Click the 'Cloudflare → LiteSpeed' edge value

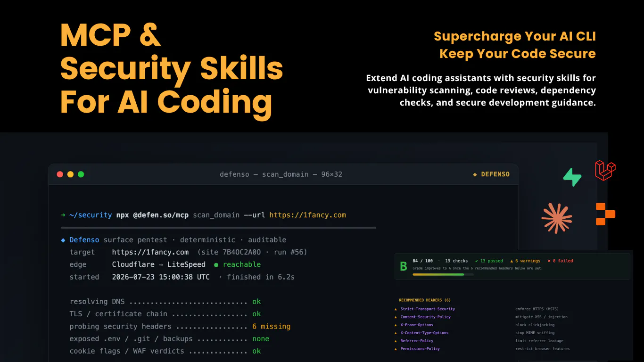pos(159,265)
